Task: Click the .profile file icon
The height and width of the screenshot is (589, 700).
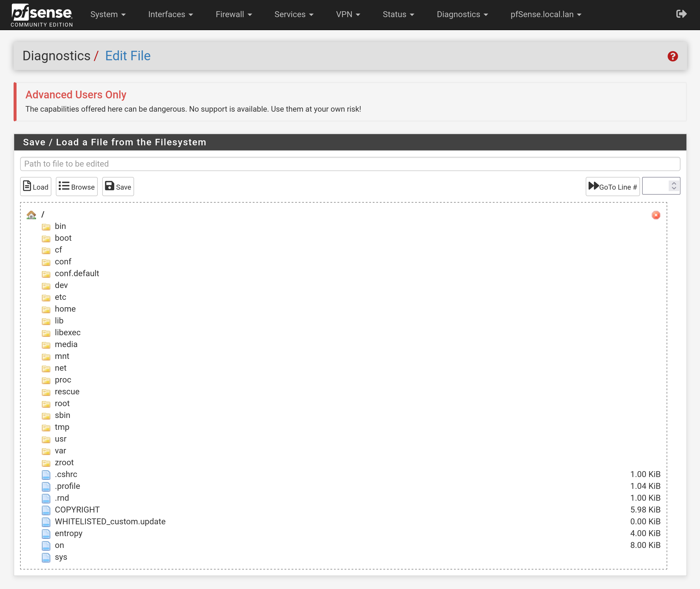Action: pos(46,487)
